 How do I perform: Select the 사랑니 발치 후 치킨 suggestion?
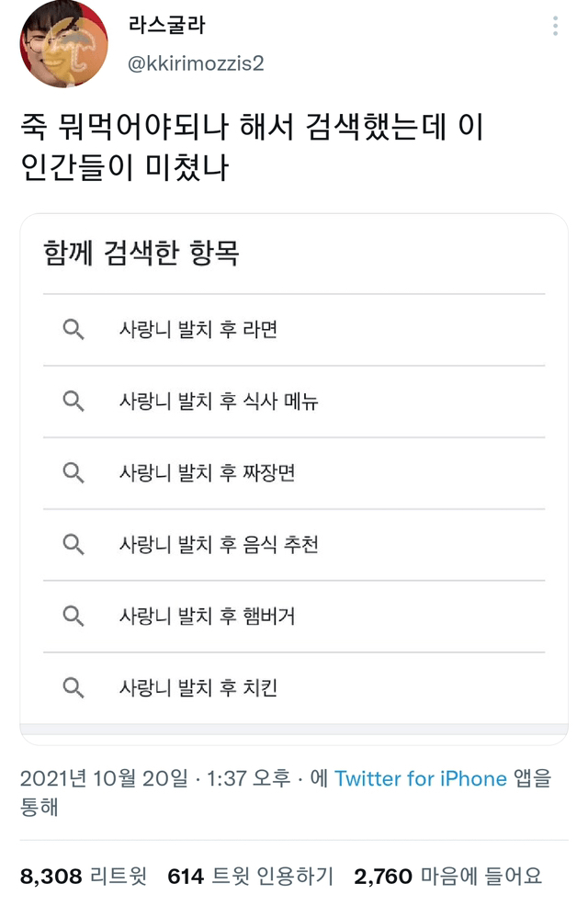198,687
